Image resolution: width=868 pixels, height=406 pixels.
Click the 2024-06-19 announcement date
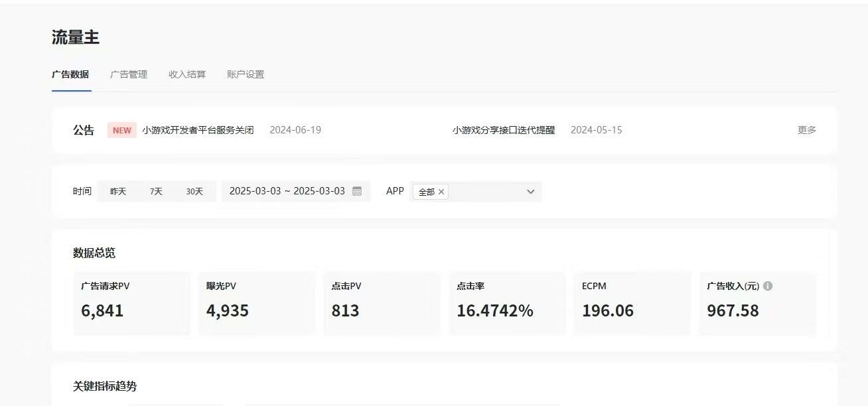coord(295,130)
